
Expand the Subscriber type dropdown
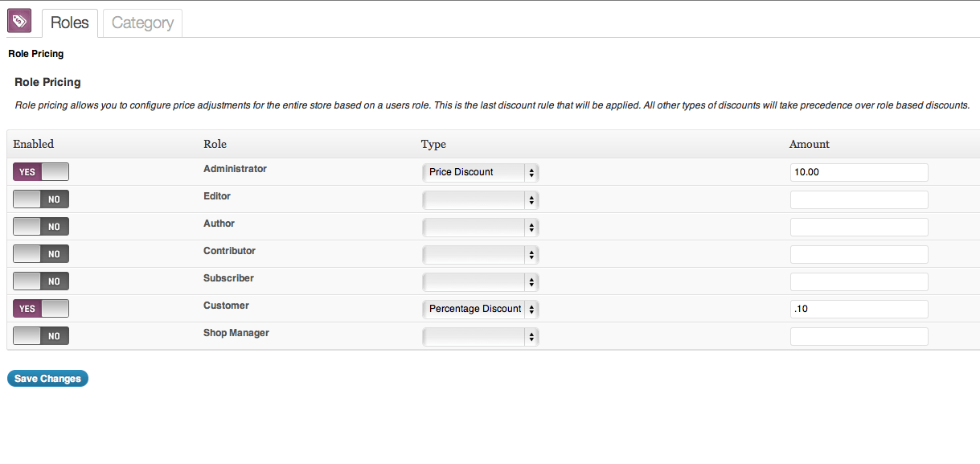[480, 281]
